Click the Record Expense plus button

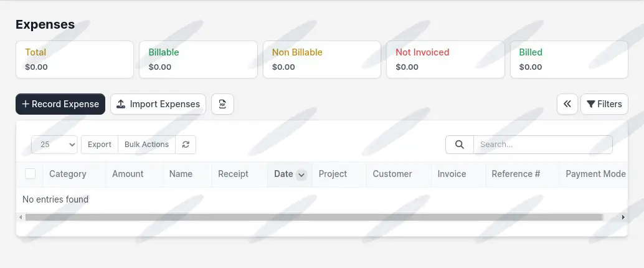(x=60, y=104)
